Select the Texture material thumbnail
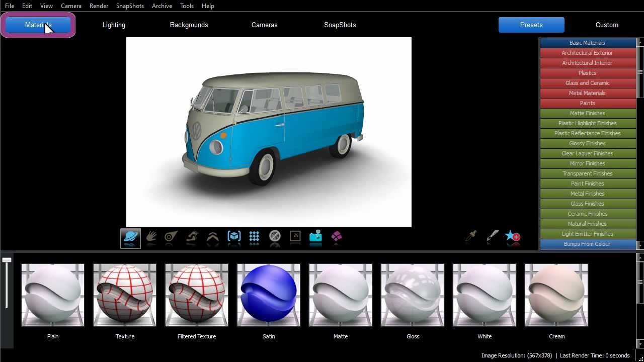 pyautogui.click(x=125, y=295)
